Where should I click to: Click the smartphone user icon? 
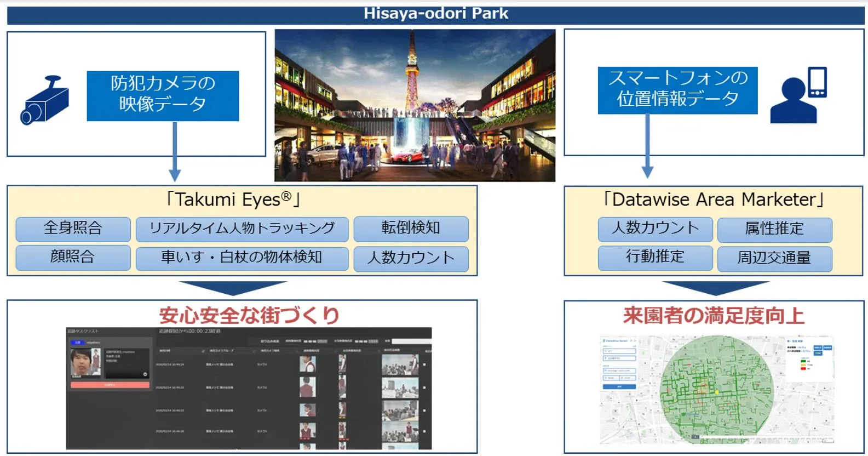tap(798, 95)
